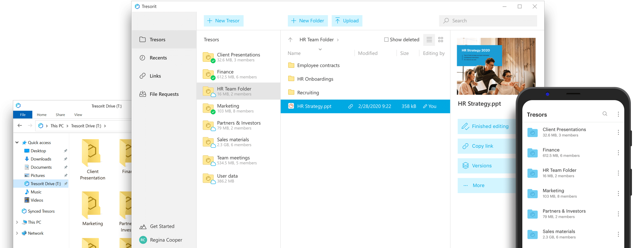This screenshot has height=248, width=644.
Task: Click the Upload button
Action: point(347,21)
